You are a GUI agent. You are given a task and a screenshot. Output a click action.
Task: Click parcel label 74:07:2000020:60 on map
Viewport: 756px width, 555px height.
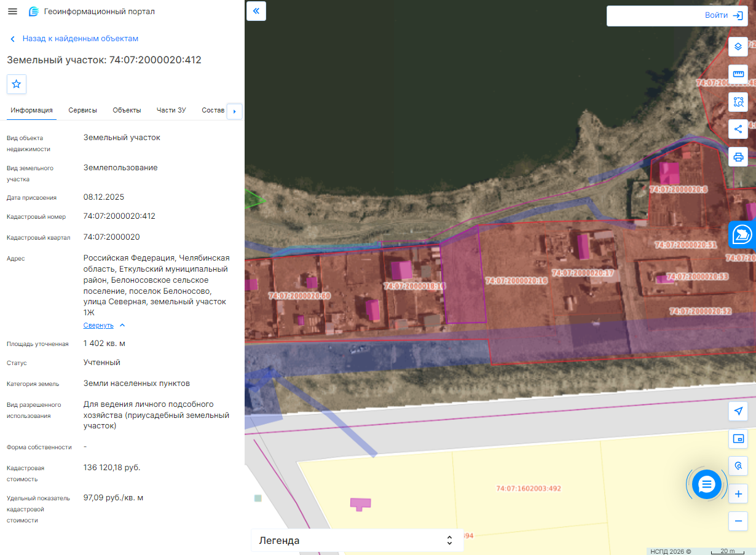(x=299, y=296)
